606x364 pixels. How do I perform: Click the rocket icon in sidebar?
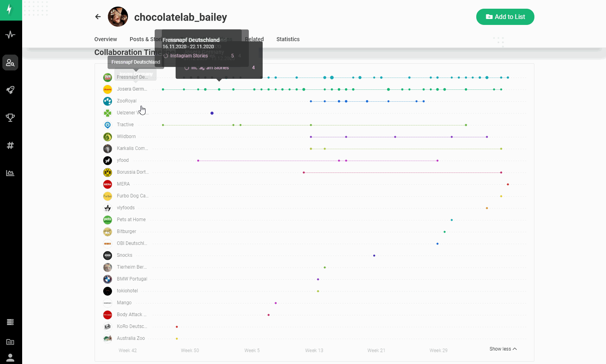point(11,90)
